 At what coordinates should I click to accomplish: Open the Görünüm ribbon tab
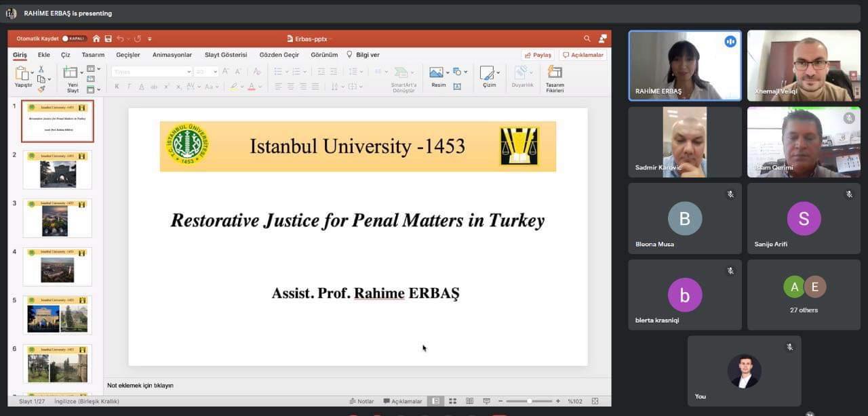[x=324, y=55]
